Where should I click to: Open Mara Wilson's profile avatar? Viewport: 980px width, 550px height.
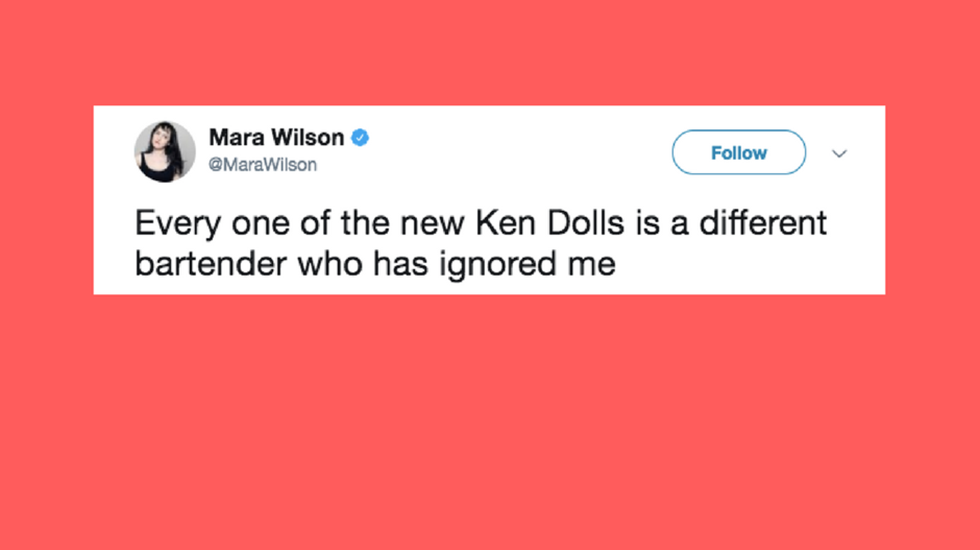(165, 152)
